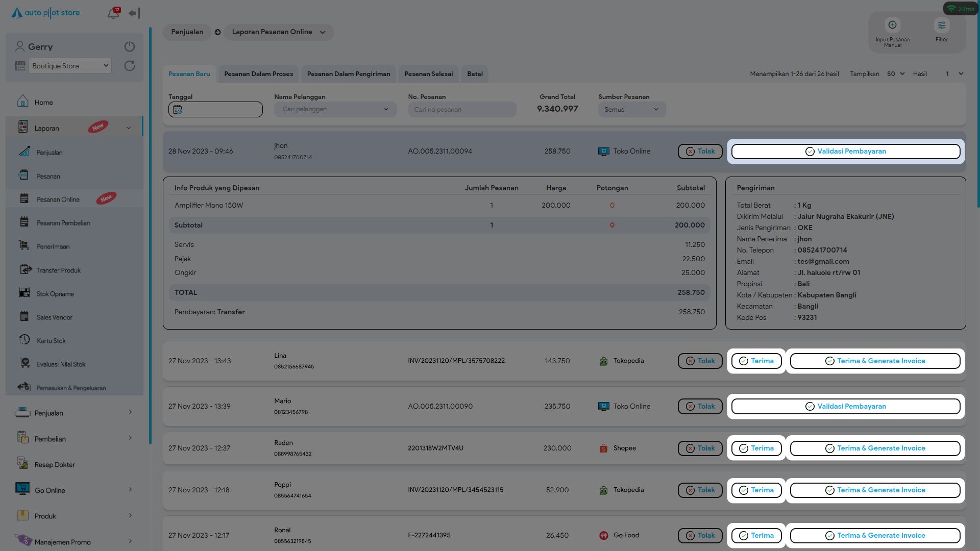Open Kartu Stok in sidebar
This screenshot has height=551, width=980.
point(51,341)
